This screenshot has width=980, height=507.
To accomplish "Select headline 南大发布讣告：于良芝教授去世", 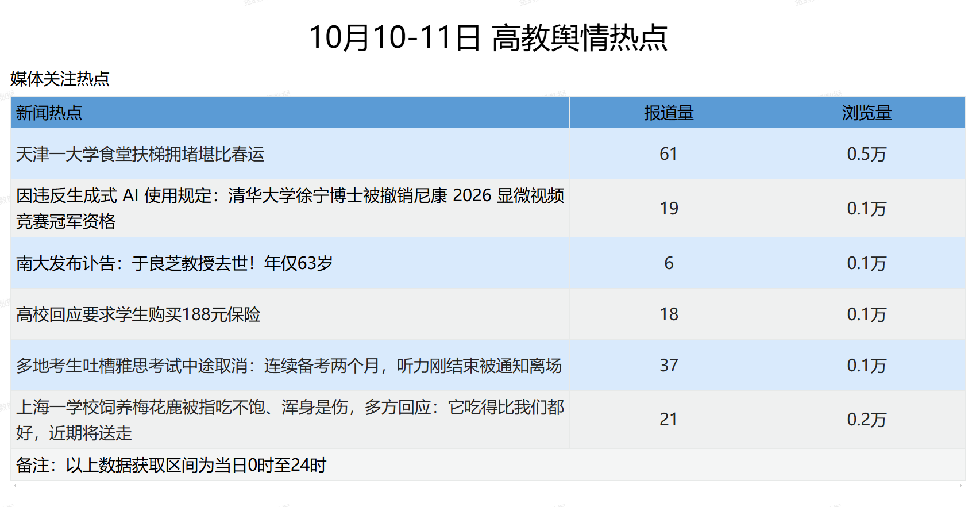I will [175, 263].
